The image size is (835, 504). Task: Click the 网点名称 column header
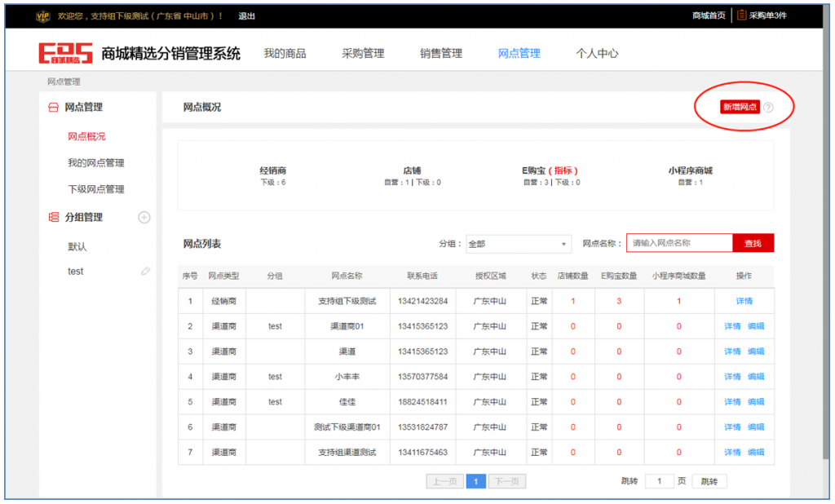pyautogui.click(x=347, y=276)
